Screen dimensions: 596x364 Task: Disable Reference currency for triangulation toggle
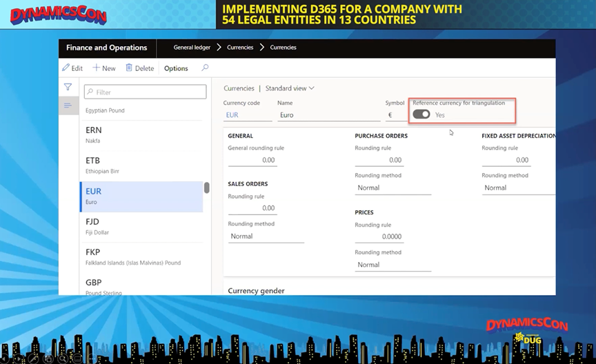point(421,114)
